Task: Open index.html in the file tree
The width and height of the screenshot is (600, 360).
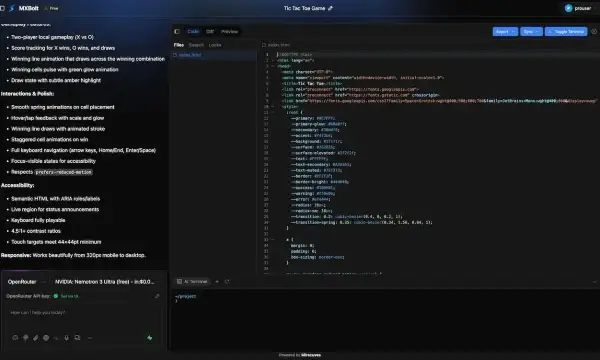Action: tap(214, 55)
